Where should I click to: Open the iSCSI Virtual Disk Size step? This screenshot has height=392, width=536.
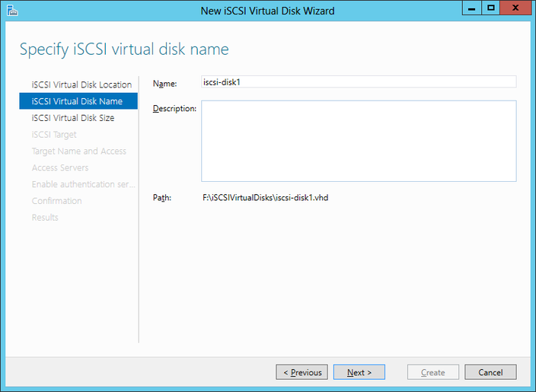coord(73,118)
